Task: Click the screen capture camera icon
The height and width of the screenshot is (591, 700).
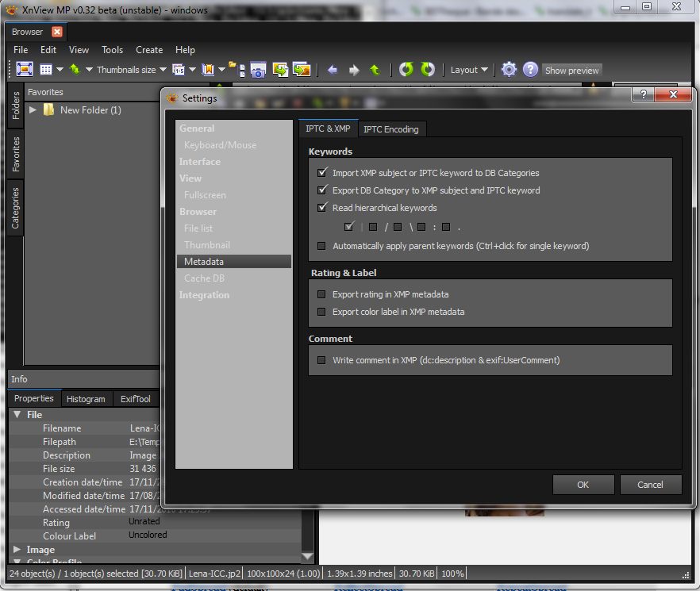Action: pyautogui.click(x=258, y=70)
